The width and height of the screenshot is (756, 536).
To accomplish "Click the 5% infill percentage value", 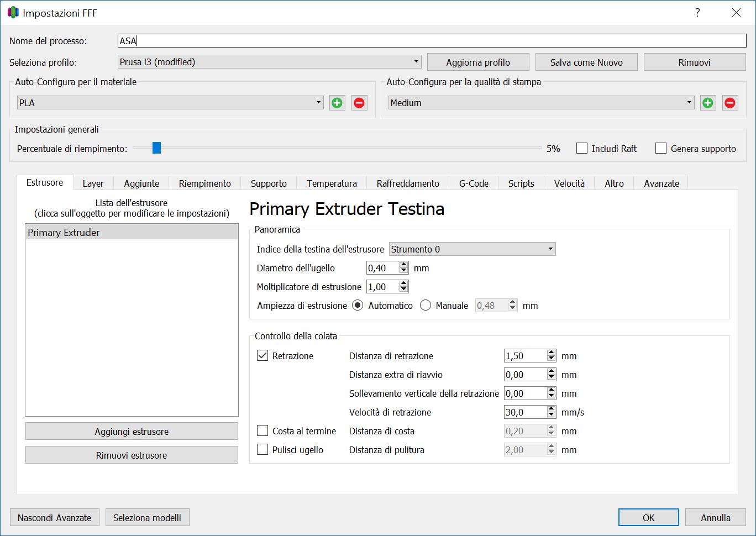I will click(x=553, y=149).
